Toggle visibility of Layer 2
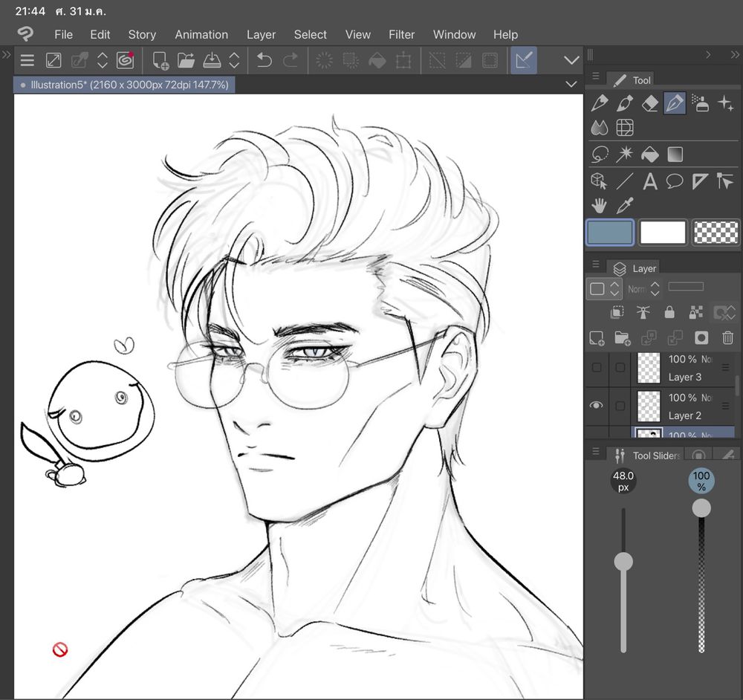Image resolution: width=743 pixels, height=700 pixels. pos(596,406)
